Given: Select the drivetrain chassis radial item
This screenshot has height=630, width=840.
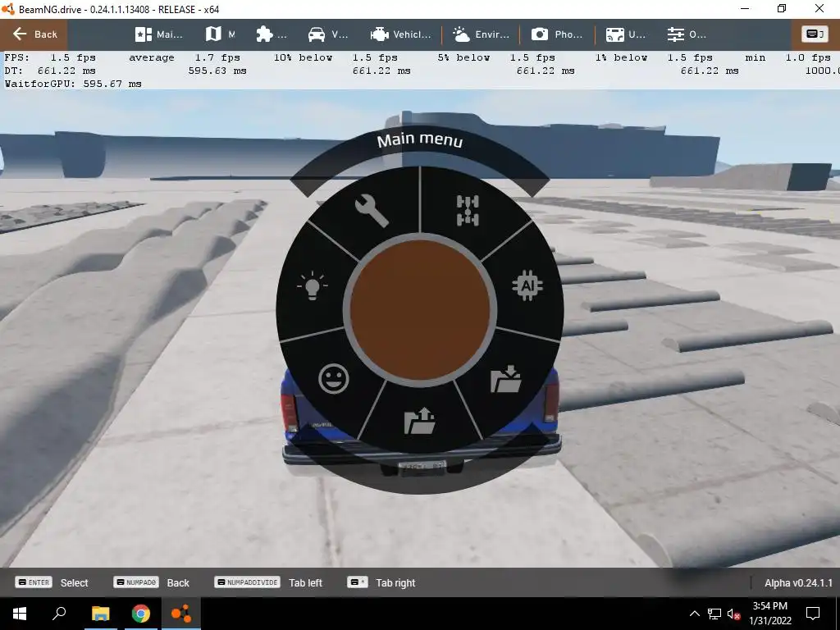Looking at the screenshot, I should (468, 211).
